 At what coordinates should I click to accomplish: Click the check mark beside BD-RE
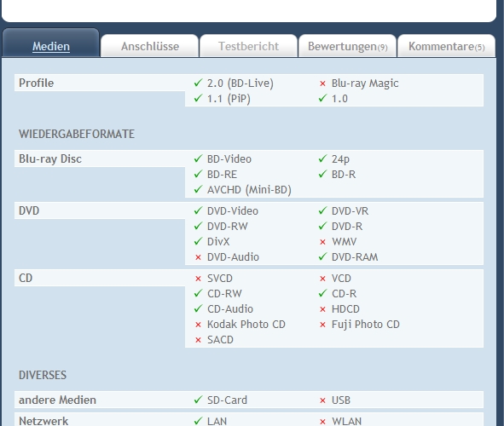[199, 174]
